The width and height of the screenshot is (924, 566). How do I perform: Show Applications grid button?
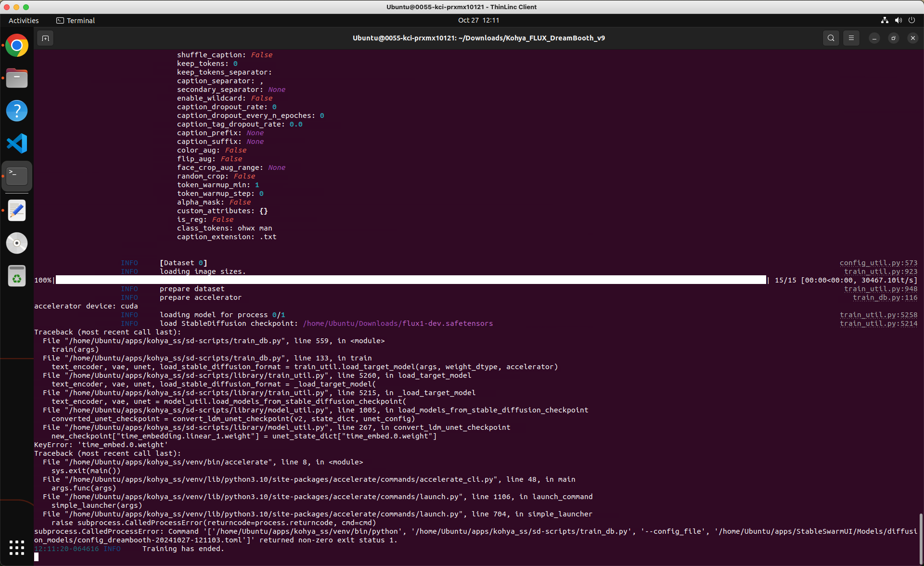coord(17,547)
